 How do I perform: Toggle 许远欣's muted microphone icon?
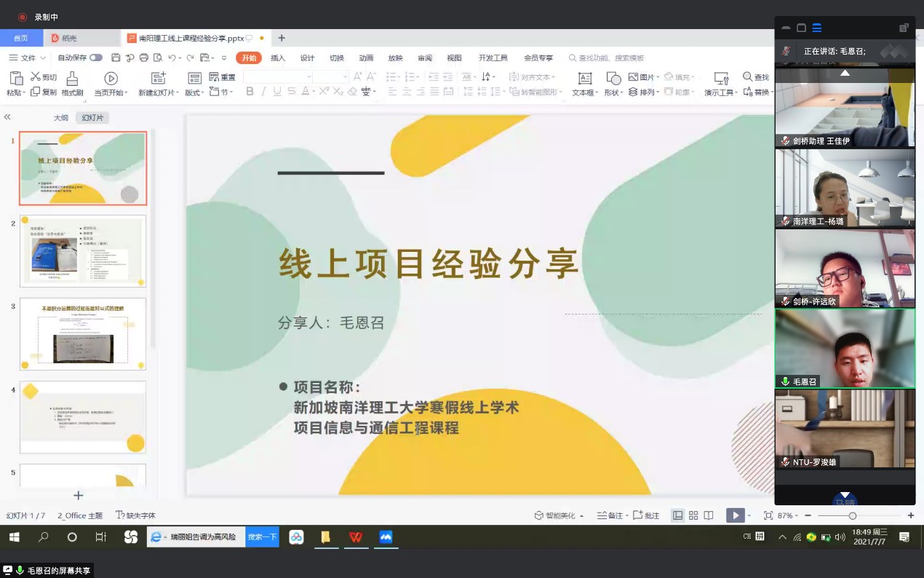coord(786,301)
